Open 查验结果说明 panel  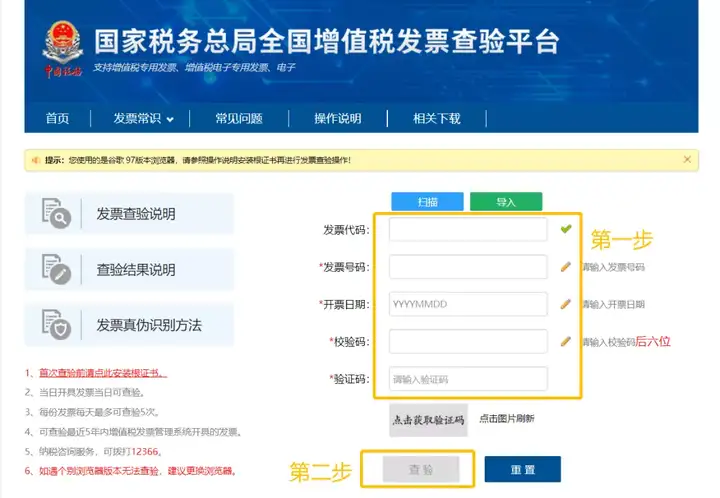[129, 269]
